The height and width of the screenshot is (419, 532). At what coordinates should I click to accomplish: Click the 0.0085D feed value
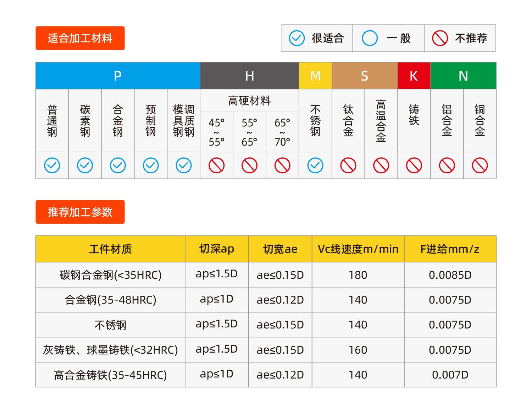pos(450,275)
